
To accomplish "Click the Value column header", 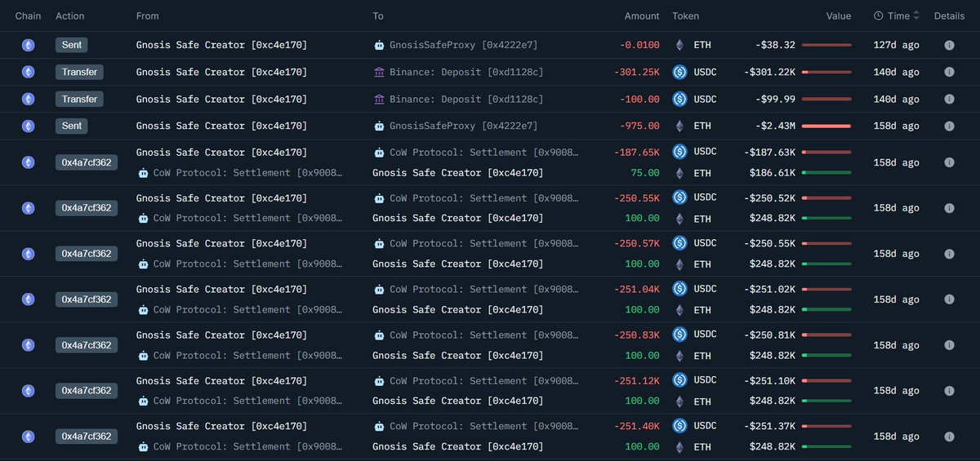I will click(838, 16).
